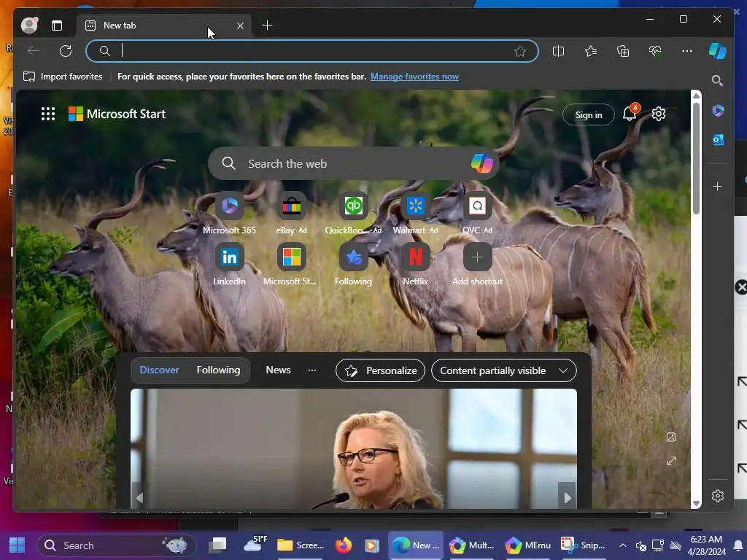Open notifications bell
The image size is (747, 560).
coord(630,113)
